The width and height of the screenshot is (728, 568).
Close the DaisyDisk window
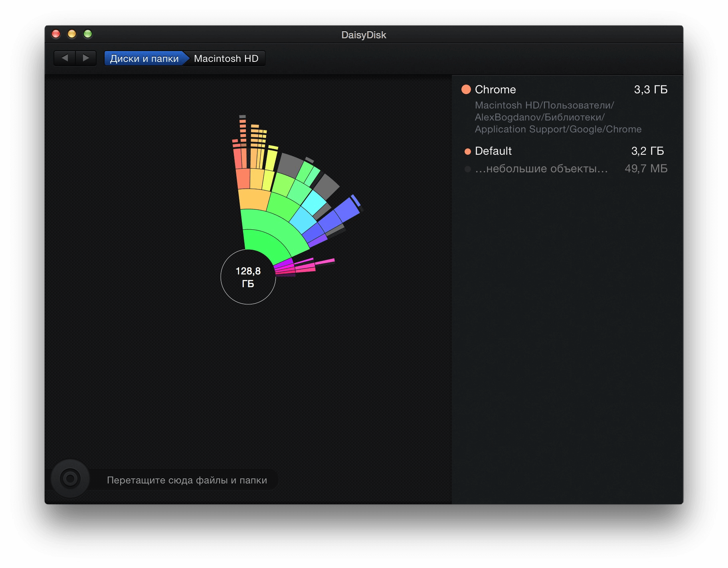[56, 34]
